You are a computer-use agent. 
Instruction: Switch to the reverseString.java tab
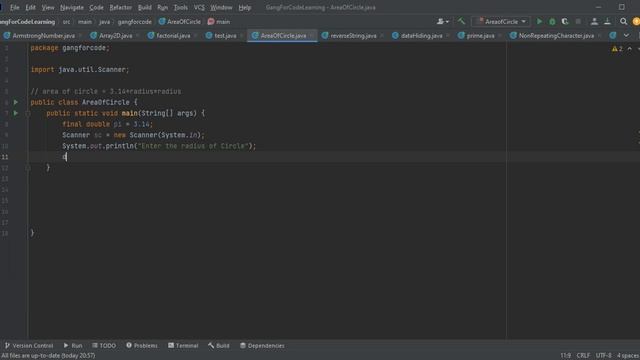[x=353, y=36]
